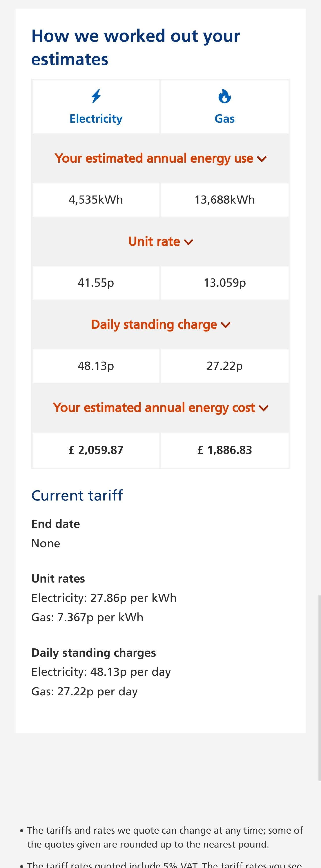Click the 41.55p electricity unit rate

tap(96, 283)
